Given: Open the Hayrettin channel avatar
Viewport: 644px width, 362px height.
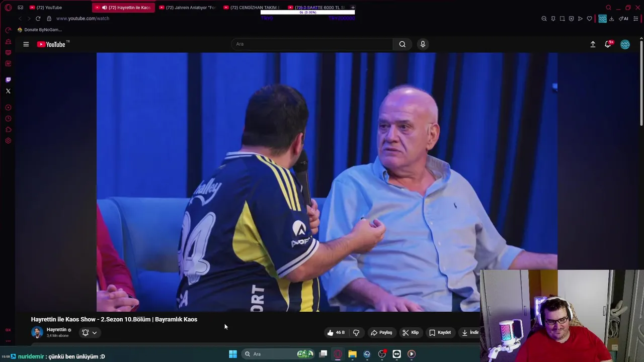Looking at the screenshot, I should 37,332.
